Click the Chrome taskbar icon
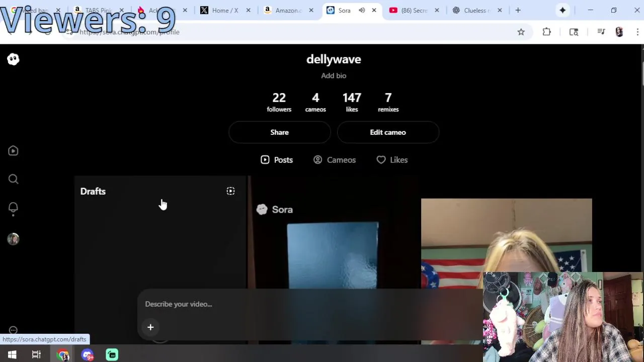Viewport: 644px width, 362px height. click(63, 355)
